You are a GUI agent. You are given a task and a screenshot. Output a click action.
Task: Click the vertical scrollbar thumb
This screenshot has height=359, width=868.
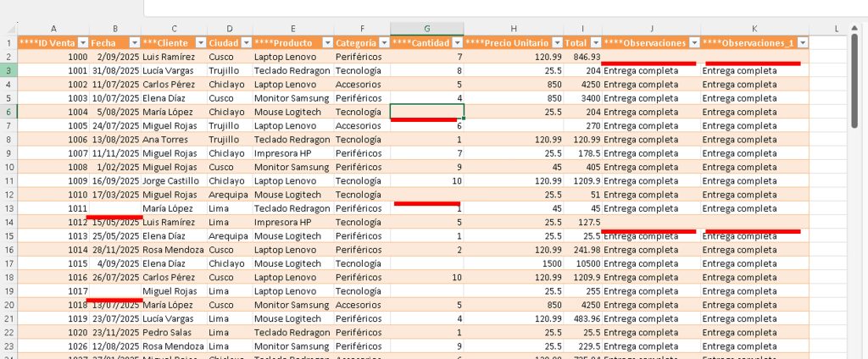pyautogui.click(x=854, y=81)
